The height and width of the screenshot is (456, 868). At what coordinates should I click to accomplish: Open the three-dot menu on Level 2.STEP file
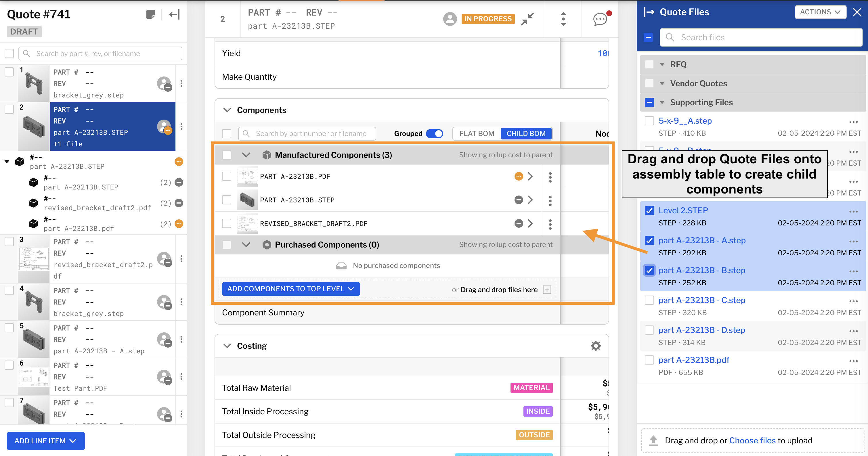pyautogui.click(x=854, y=212)
